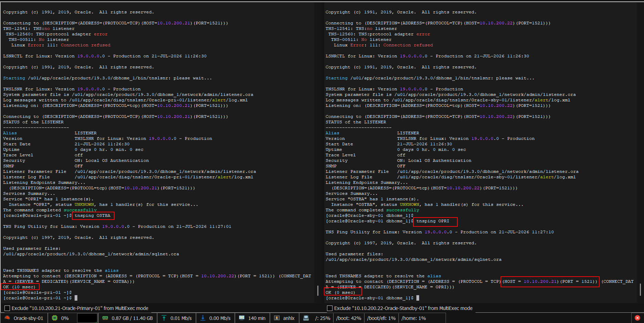Click the red hat host icon

coord(7,318)
